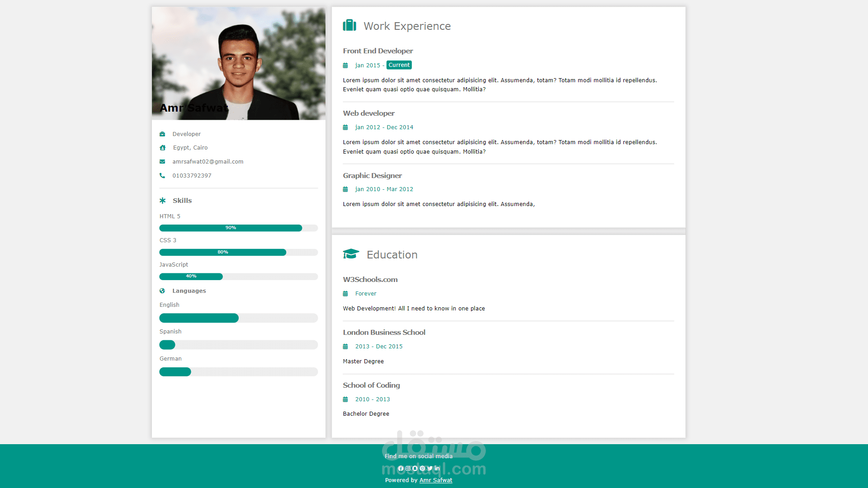Click the jan 2010 - Mar 2012 date text
The image size is (868, 488).
[384, 189]
